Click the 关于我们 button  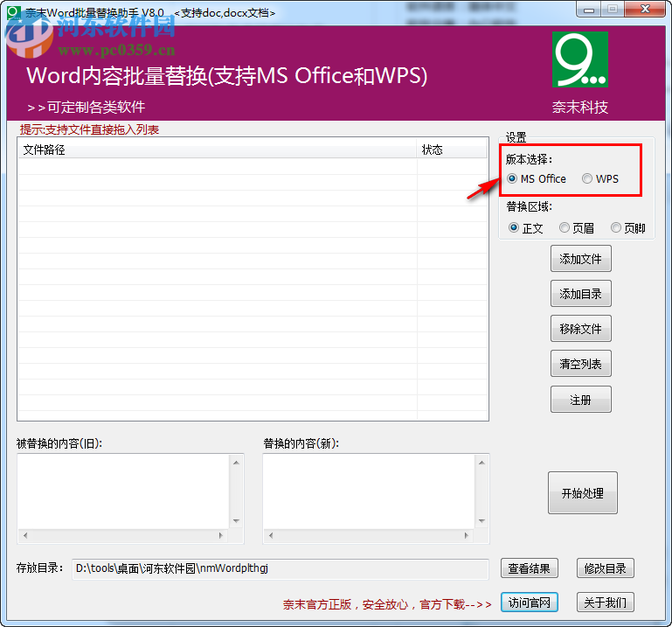(x=605, y=603)
